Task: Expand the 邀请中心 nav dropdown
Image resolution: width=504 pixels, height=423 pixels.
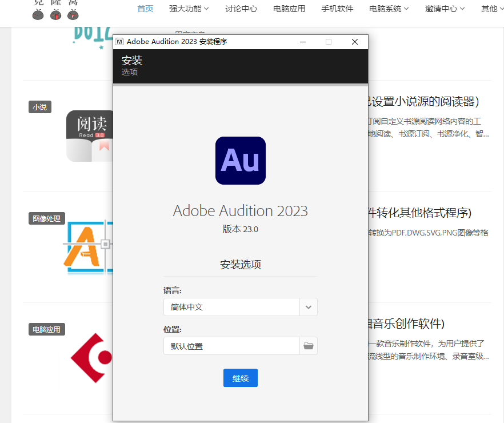Action: 445,9
